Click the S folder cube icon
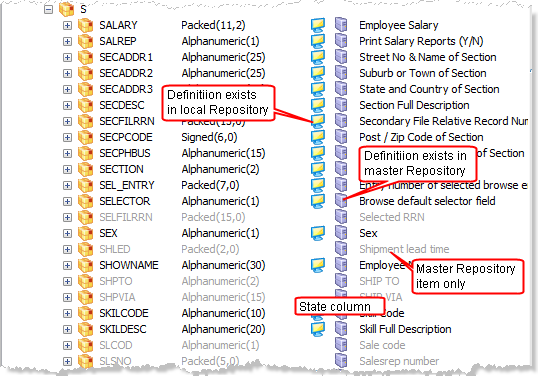The height and width of the screenshot is (376, 538). pos(67,9)
